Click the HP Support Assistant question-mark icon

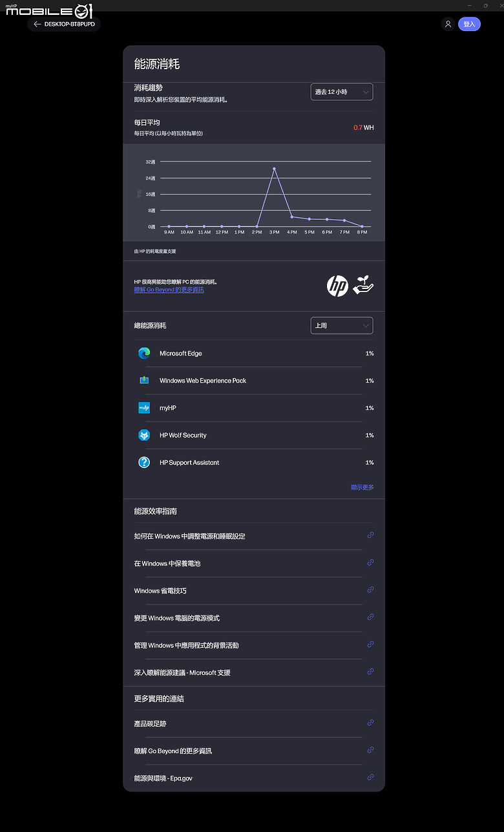tap(144, 462)
